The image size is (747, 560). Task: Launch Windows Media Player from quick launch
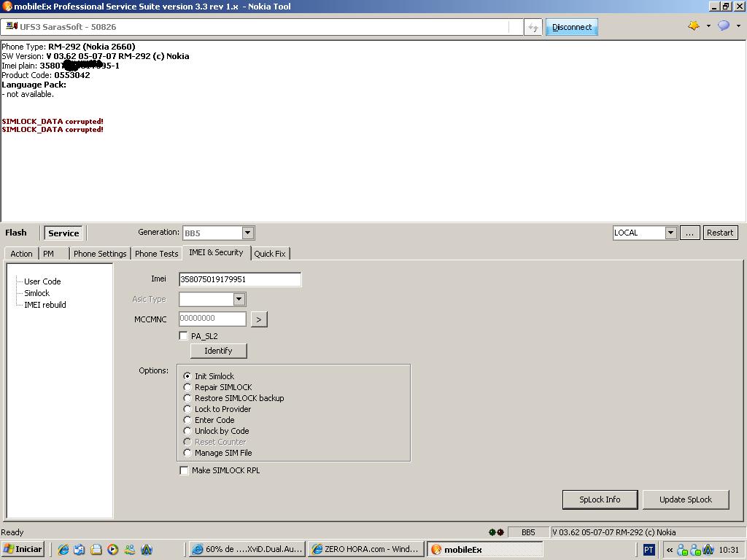click(112, 550)
